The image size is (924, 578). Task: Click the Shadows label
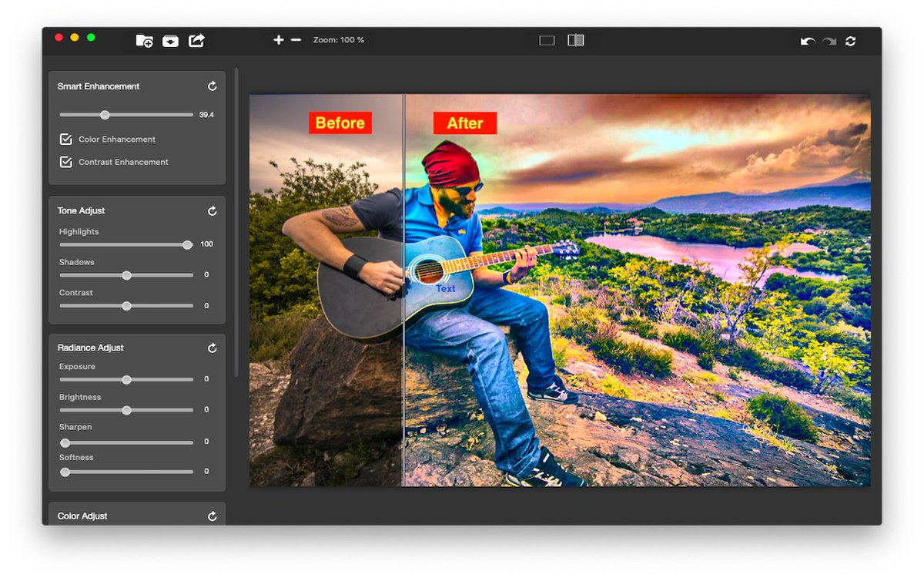coord(77,262)
